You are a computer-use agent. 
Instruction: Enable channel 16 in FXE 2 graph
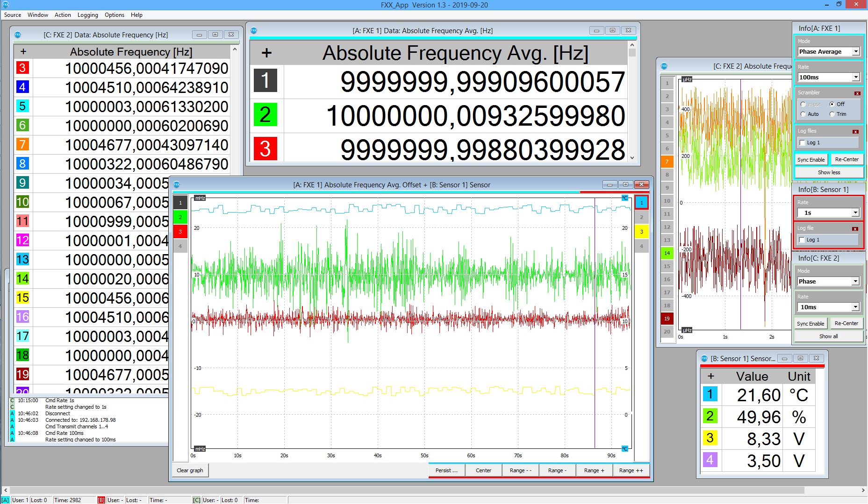click(x=667, y=279)
